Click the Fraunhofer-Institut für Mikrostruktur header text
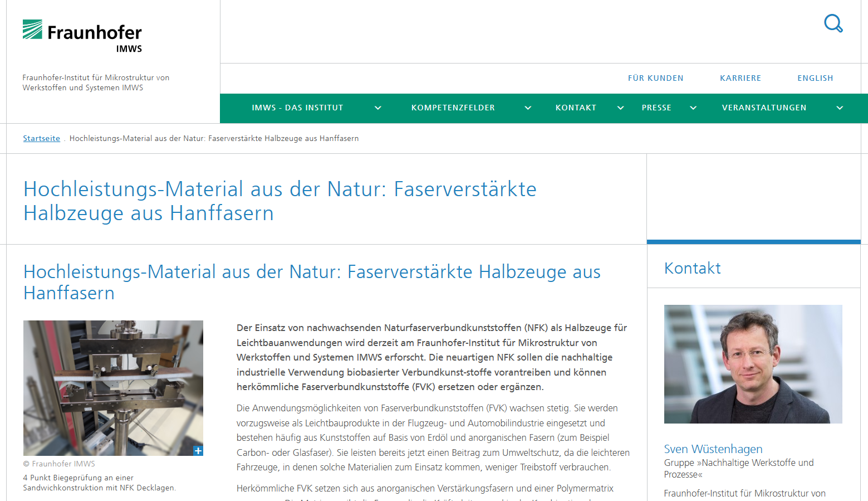 [x=96, y=82]
